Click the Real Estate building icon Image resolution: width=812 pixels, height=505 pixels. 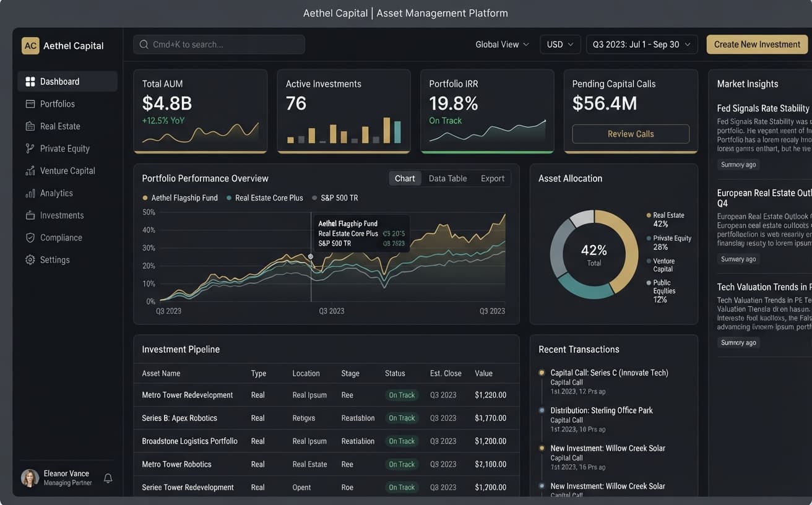(x=30, y=126)
